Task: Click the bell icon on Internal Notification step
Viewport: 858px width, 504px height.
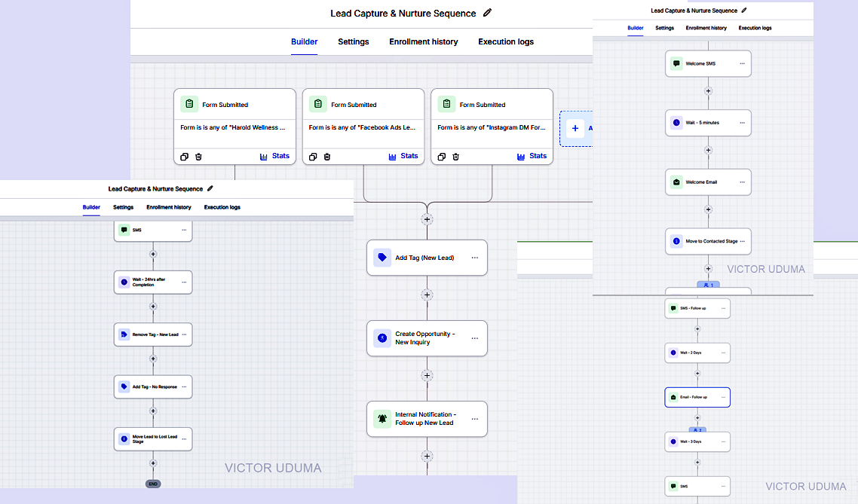Action: tap(382, 419)
